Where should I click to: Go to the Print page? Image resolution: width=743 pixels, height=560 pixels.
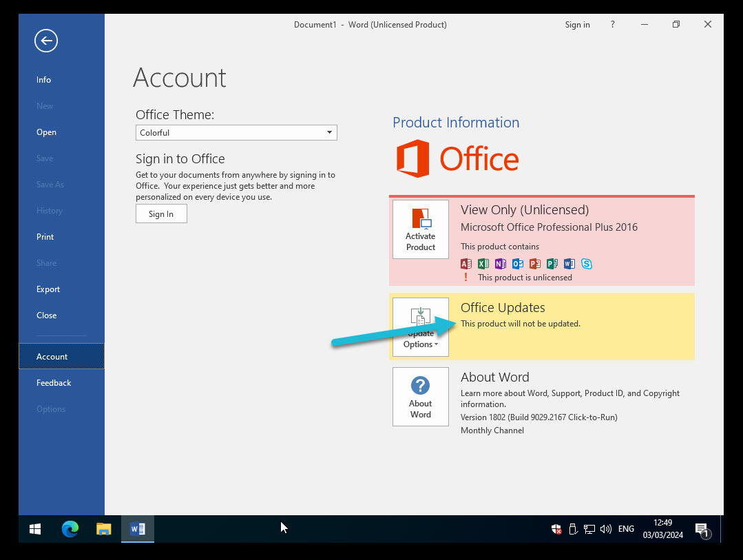(45, 237)
